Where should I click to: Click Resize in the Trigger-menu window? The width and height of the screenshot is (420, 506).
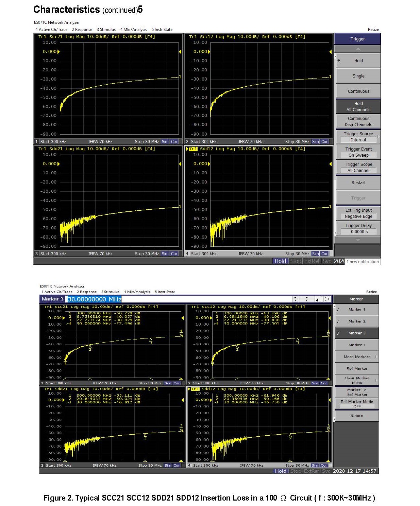[373, 30]
